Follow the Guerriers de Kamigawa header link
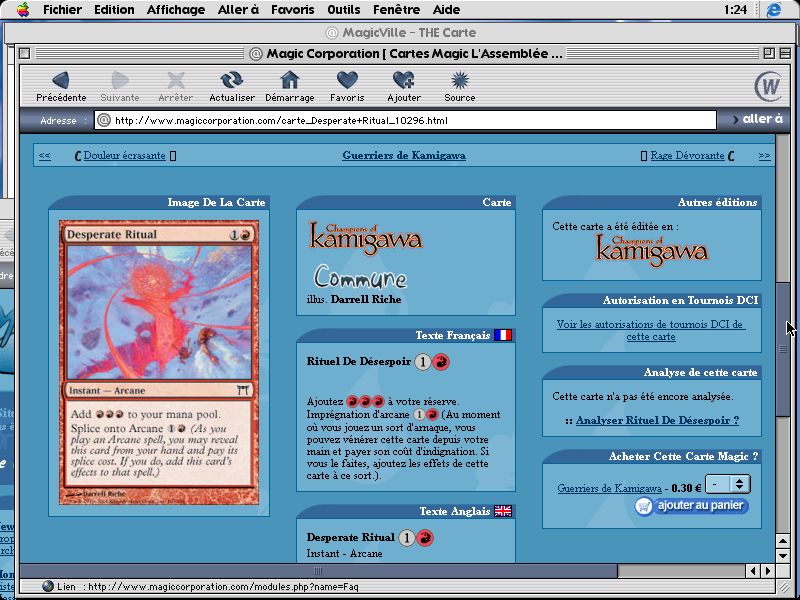Screen dimensions: 800x600 pyautogui.click(x=404, y=156)
